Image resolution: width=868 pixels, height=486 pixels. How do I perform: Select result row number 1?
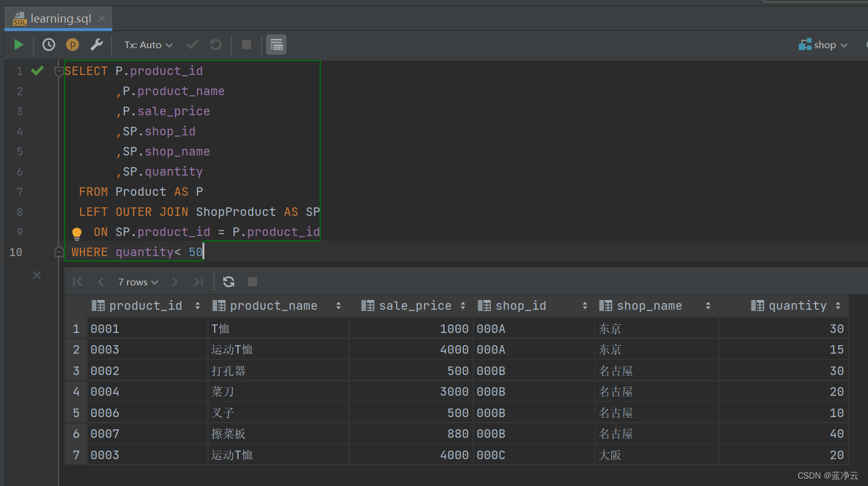tap(76, 329)
